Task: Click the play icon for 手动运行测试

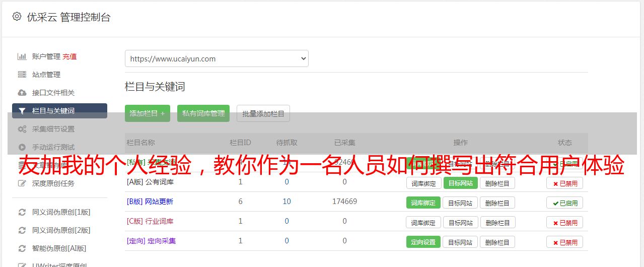Action: pyautogui.click(x=22, y=147)
